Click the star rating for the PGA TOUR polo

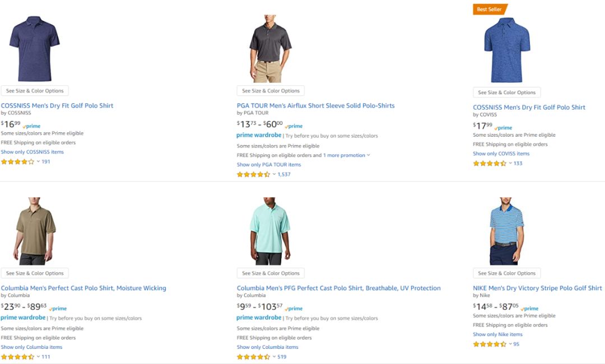(252, 174)
